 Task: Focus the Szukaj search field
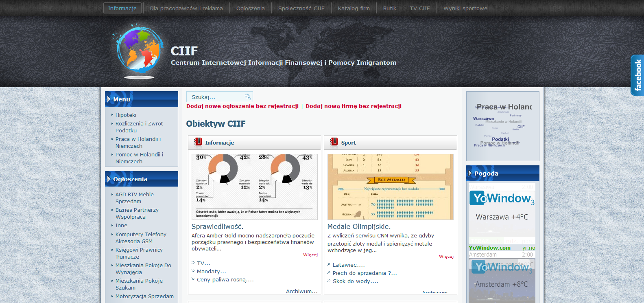pyautogui.click(x=216, y=97)
